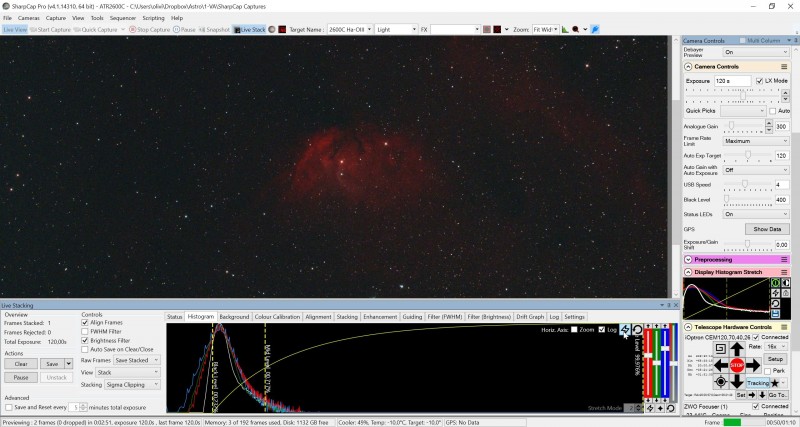Click the star colour balance icon under RGB sliders
Viewport: 800px width, 427px height.
[x=660, y=408]
